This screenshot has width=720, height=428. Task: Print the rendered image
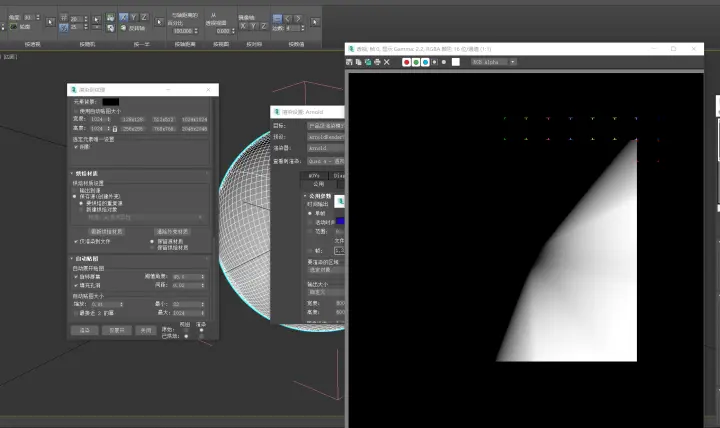[377, 62]
